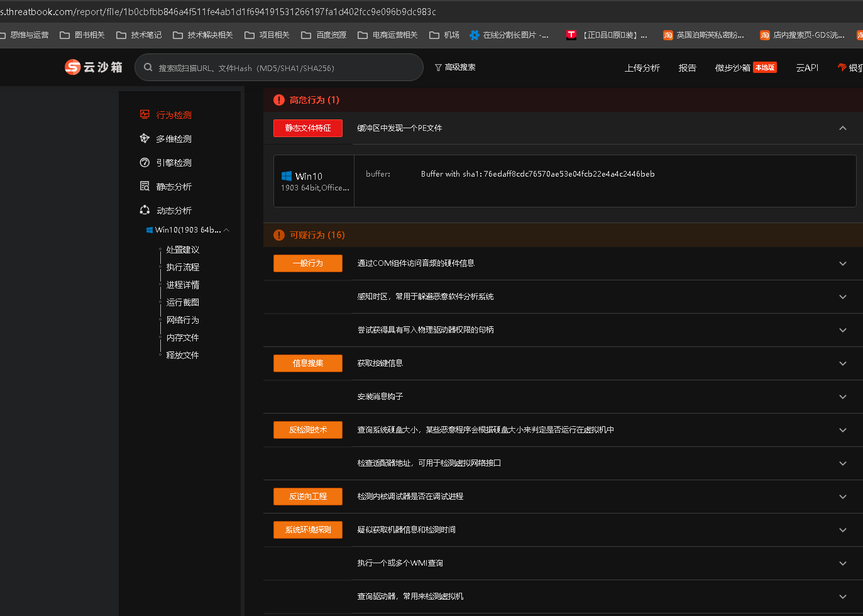Focus the URL or file hash search field
This screenshot has width=863, height=616.
(279, 67)
